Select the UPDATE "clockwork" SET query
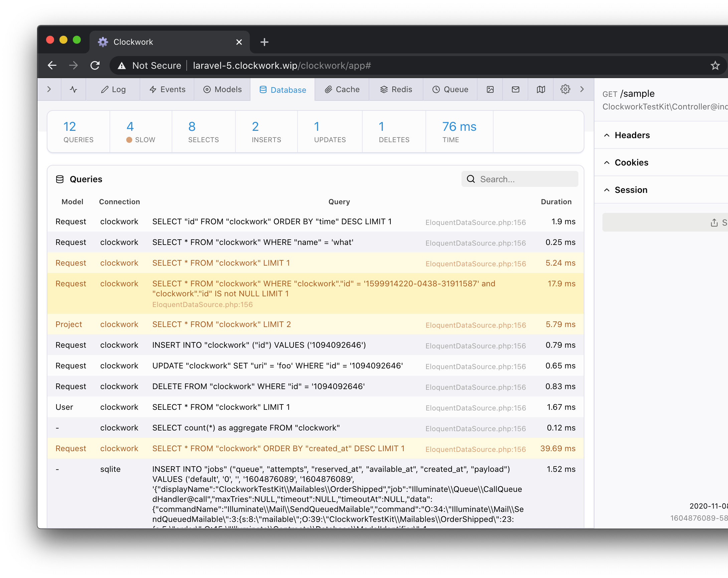Viewport: 728px width, 578px height. coord(315,365)
